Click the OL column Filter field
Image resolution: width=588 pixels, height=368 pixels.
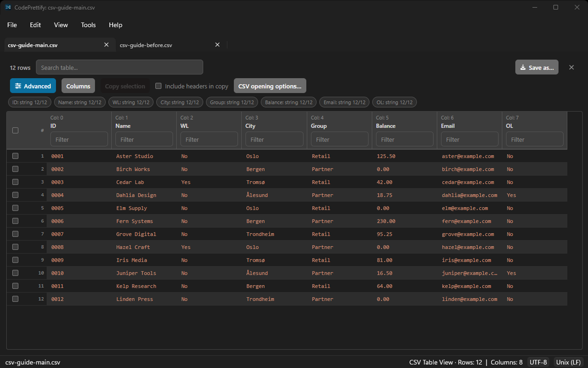pyautogui.click(x=535, y=139)
